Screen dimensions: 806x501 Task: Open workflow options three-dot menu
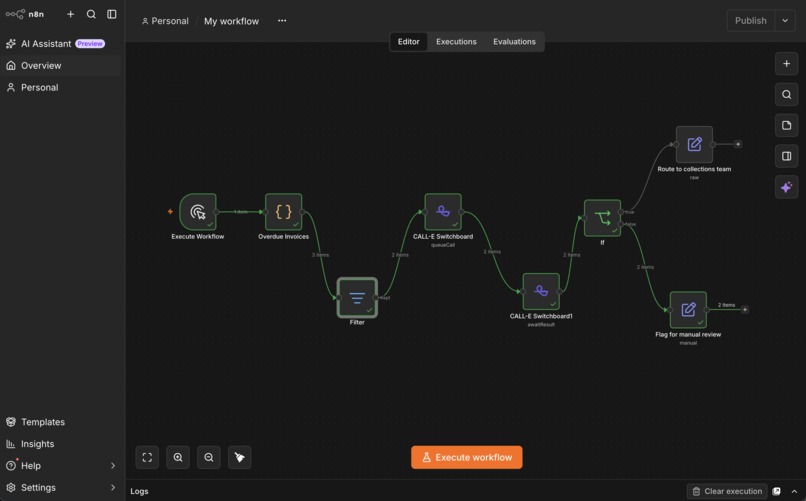[x=282, y=21]
